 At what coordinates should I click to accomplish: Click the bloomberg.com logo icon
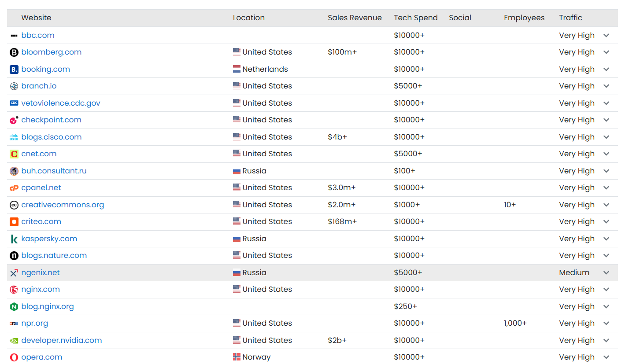pos(14,52)
